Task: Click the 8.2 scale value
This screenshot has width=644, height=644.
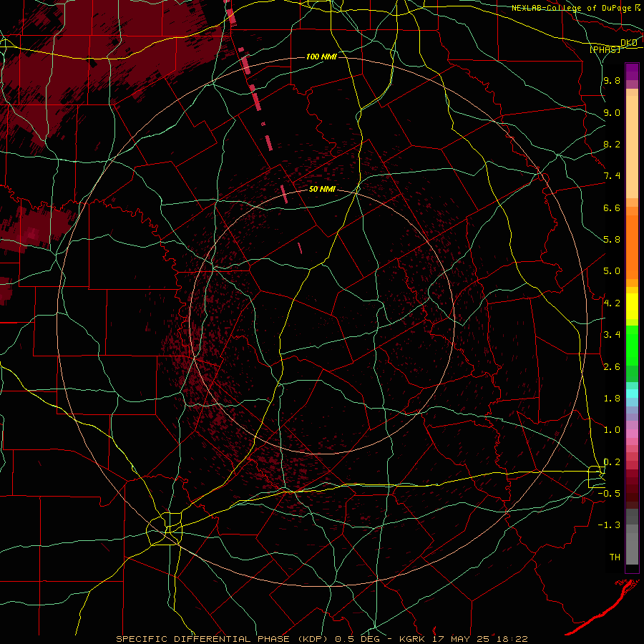Action: pyautogui.click(x=612, y=144)
